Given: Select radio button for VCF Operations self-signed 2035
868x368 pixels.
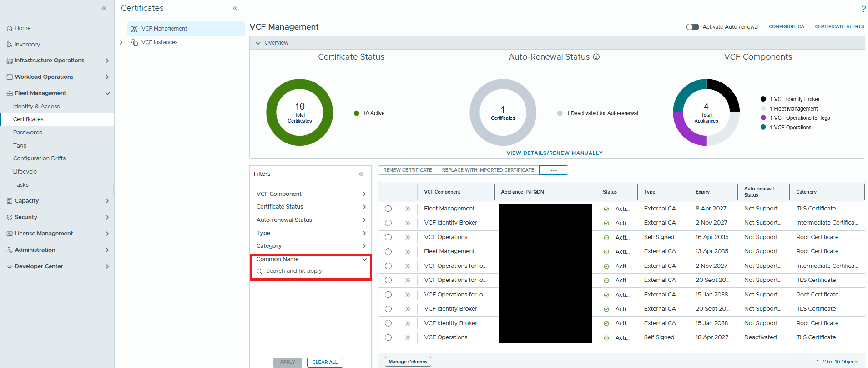Looking at the screenshot, I should pos(388,237).
